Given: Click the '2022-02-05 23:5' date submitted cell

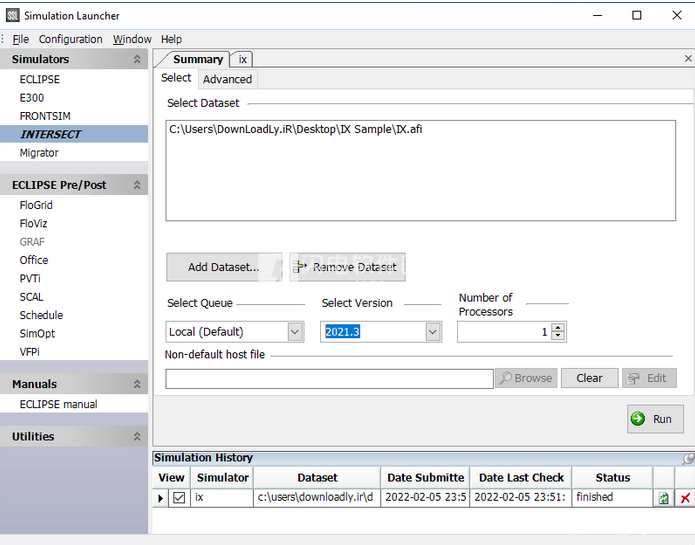Looking at the screenshot, I should tap(426, 498).
